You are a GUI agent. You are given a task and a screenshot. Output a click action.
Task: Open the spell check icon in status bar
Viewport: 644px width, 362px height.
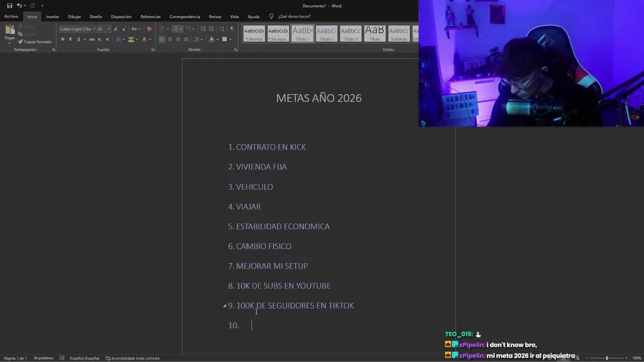coord(62,358)
